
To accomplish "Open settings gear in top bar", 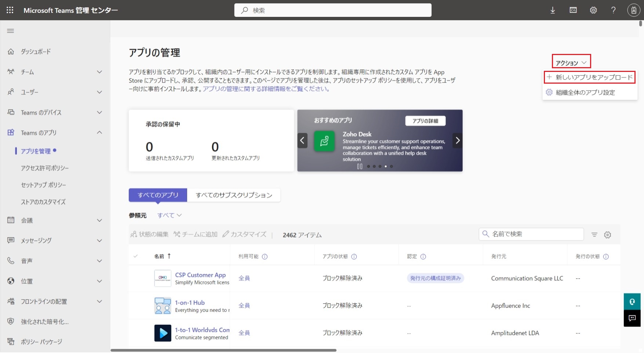I will click(x=593, y=10).
